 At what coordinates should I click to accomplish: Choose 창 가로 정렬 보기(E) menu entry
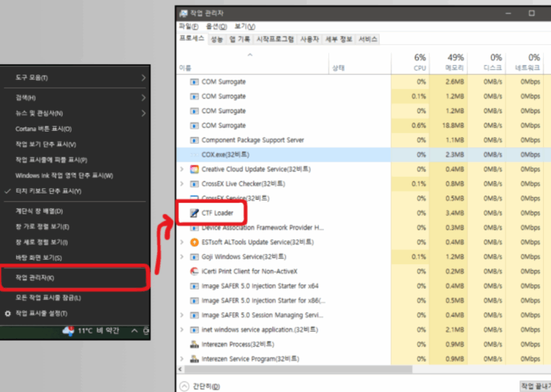74,226
